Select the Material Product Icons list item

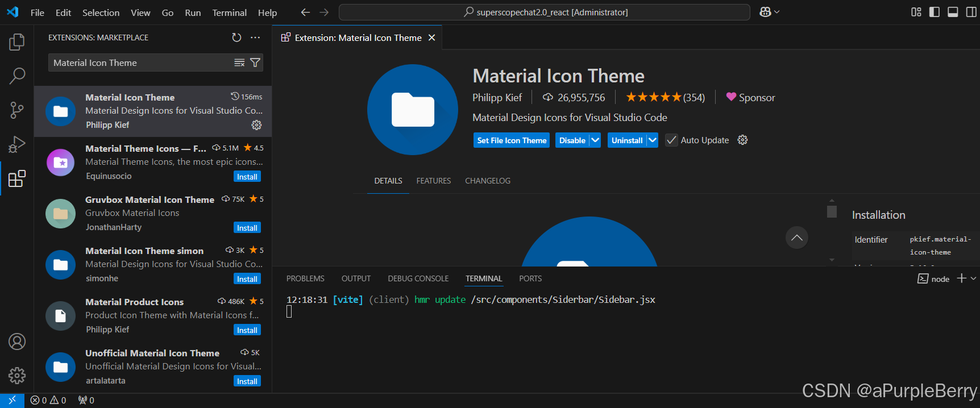pyautogui.click(x=153, y=316)
